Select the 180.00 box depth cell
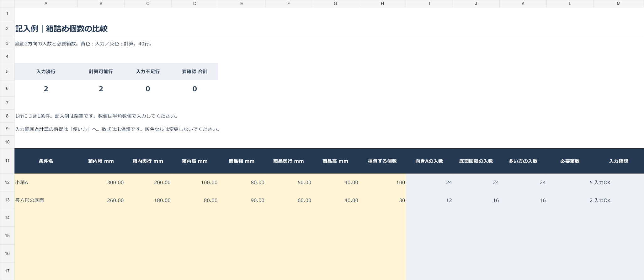This screenshot has width=644, height=280. [148, 200]
